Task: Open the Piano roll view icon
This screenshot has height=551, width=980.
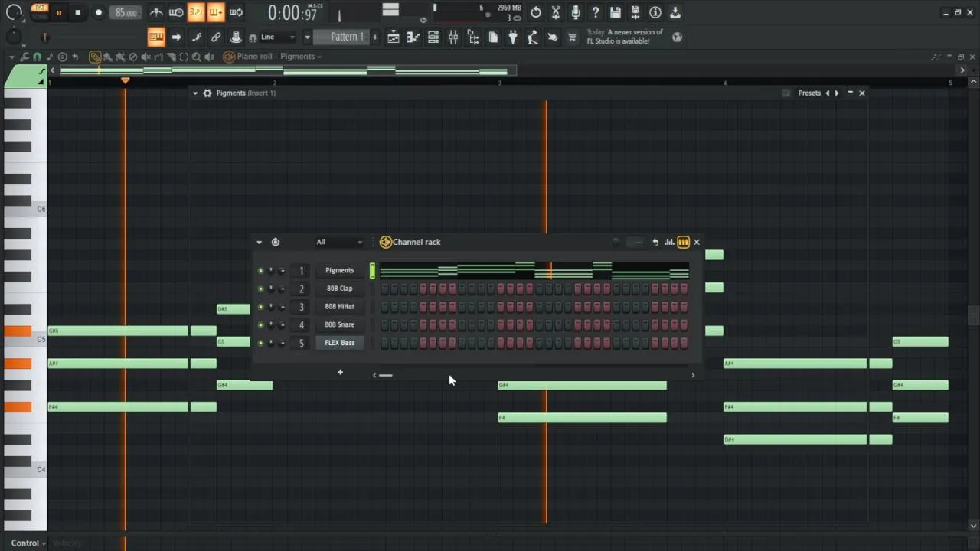Action: click(x=413, y=37)
